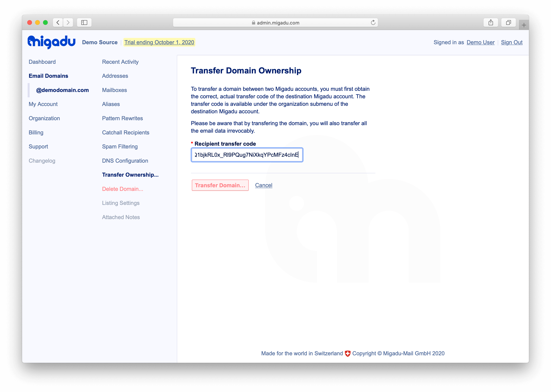Close the Safari window
551x392 pixels.
tap(30, 23)
